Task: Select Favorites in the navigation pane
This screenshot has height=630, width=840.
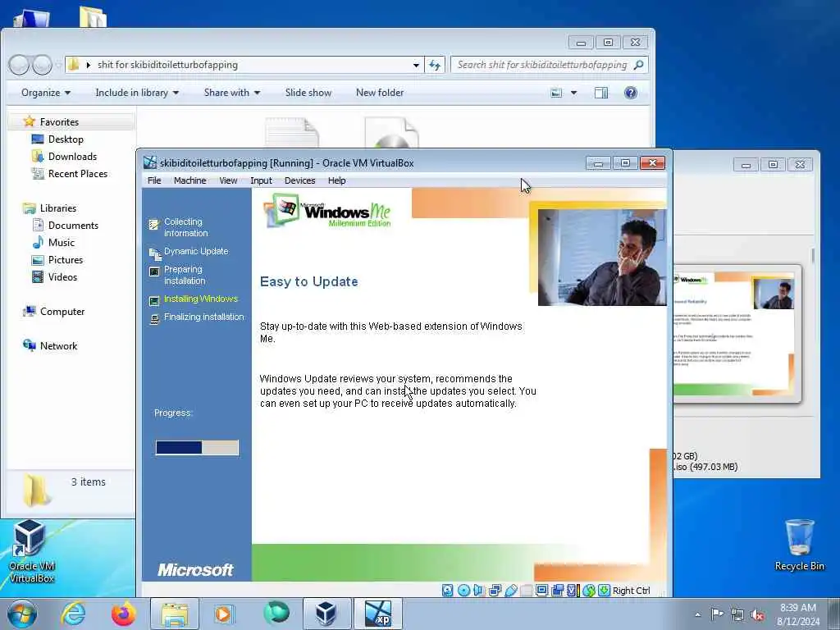Action: (59, 122)
